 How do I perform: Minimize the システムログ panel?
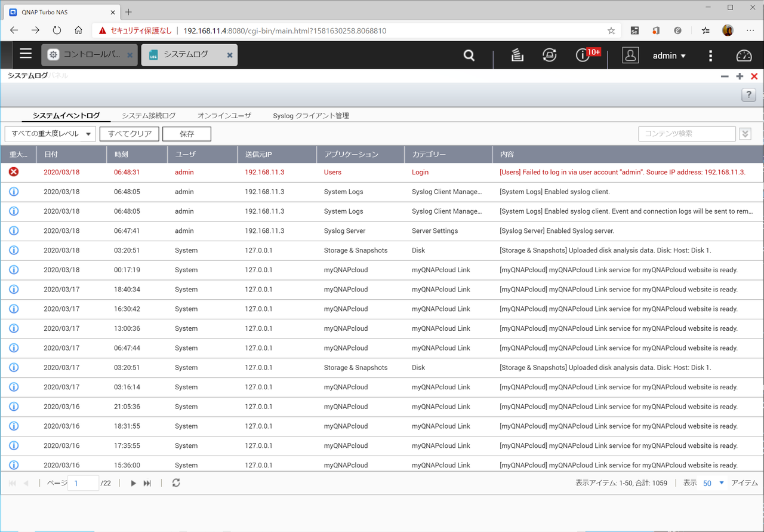pos(725,76)
